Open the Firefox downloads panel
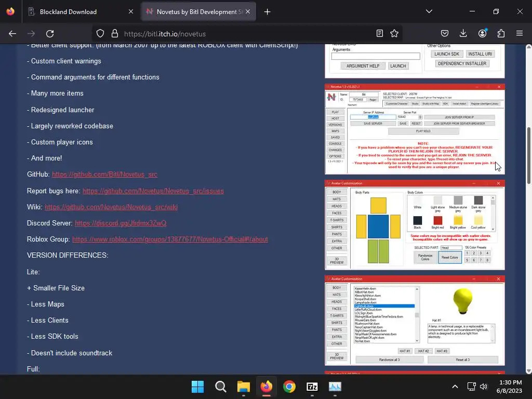 (463, 33)
